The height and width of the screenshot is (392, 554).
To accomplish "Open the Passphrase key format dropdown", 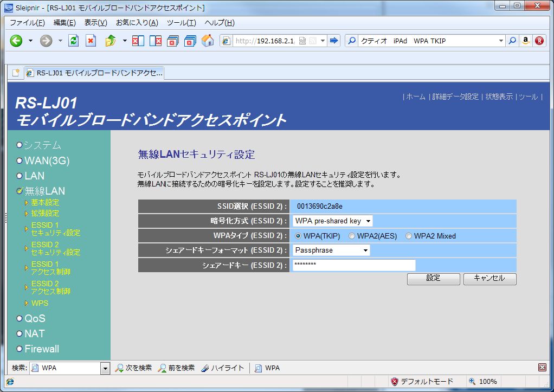I will (x=331, y=250).
